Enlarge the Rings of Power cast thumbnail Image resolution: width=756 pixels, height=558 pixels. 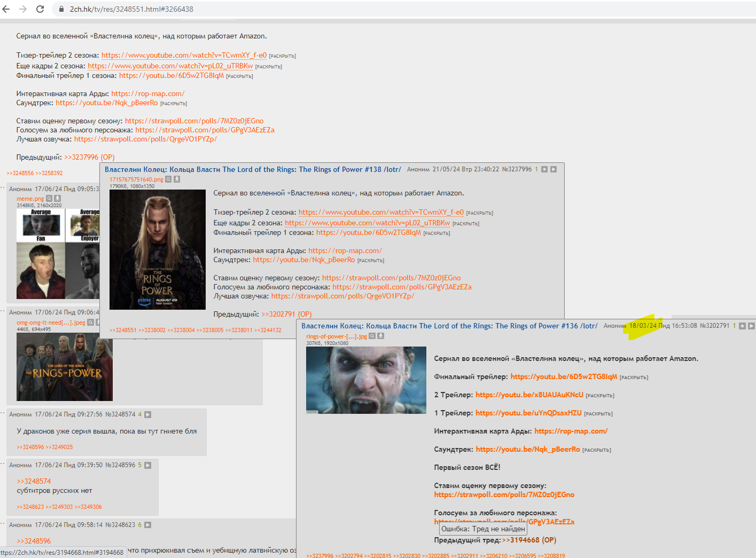[65, 367]
